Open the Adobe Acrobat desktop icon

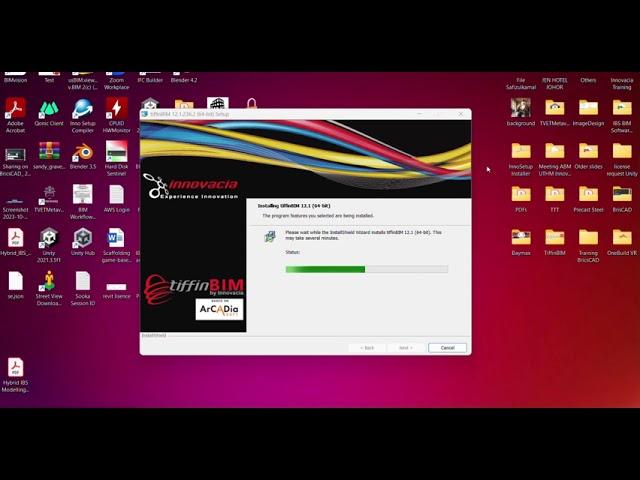point(15,115)
